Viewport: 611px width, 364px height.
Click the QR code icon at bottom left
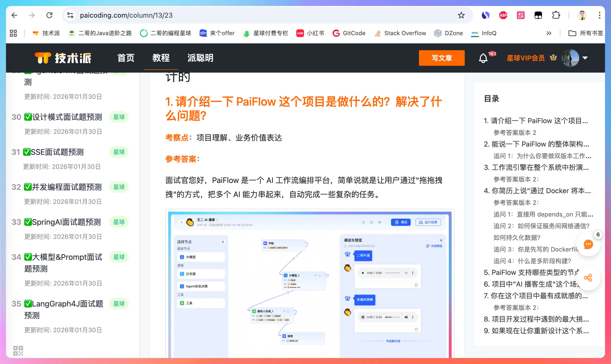(18, 351)
